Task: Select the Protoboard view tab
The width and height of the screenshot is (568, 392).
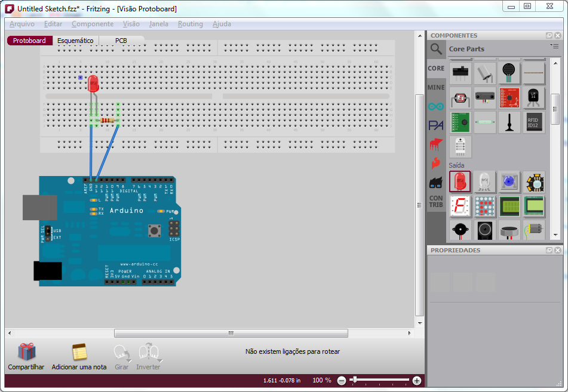Action: coord(29,41)
